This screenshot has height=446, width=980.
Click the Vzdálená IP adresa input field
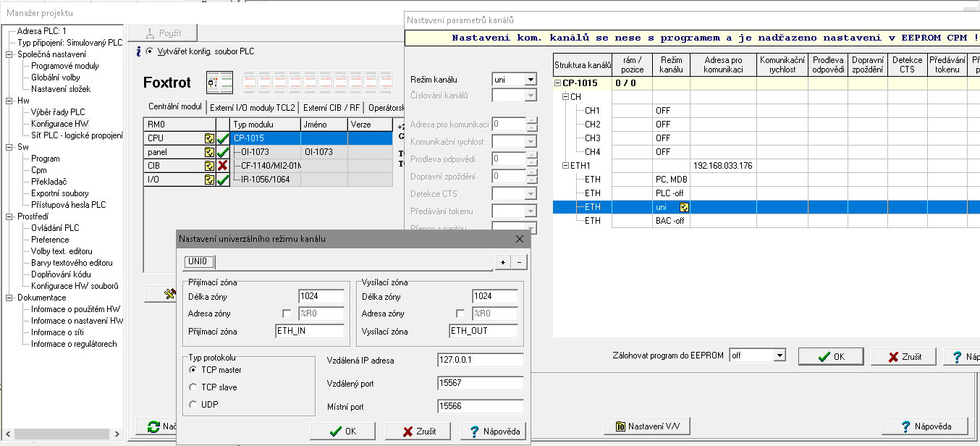click(x=480, y=361)
